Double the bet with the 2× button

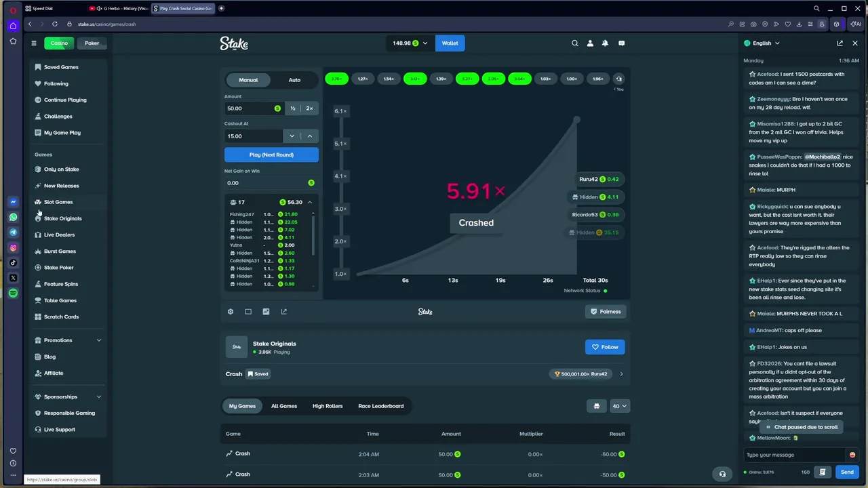pyautogui.click(x=309, y=108)
